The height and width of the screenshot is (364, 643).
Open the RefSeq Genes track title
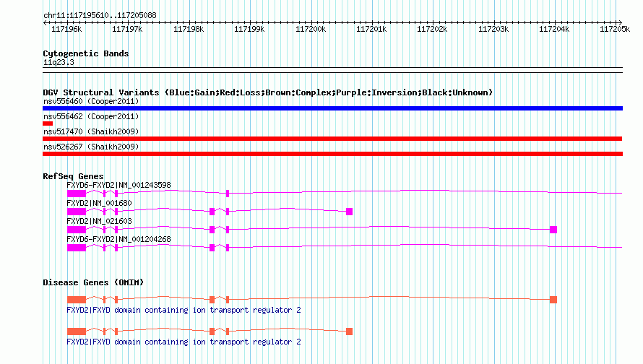tap(73, 176)
